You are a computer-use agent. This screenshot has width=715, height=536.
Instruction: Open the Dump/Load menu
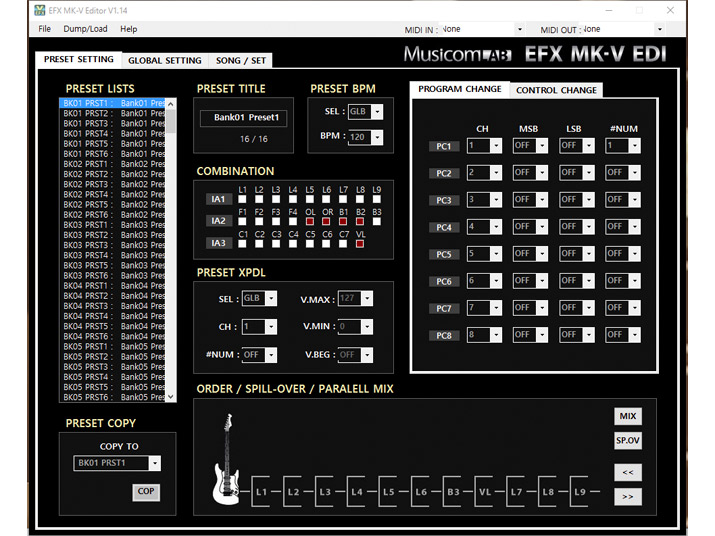pyautogui.click(x=85, y=29)
